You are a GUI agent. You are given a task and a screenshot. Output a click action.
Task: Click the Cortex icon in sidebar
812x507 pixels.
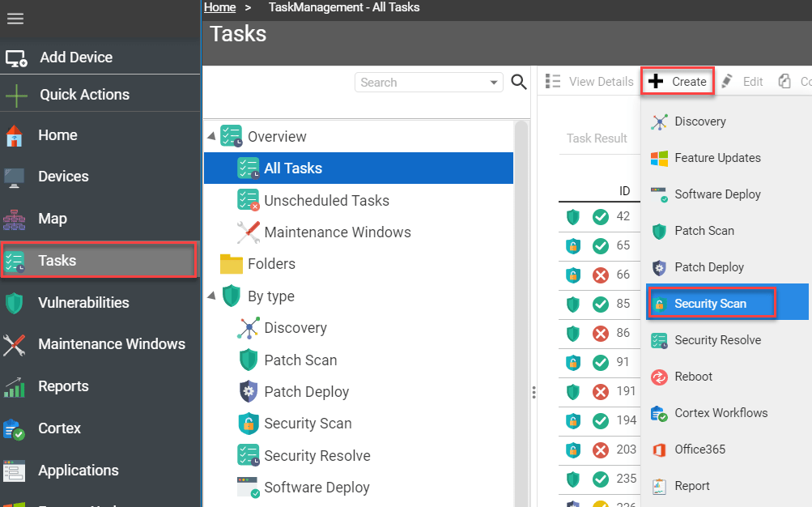click(x=14, y=428)
